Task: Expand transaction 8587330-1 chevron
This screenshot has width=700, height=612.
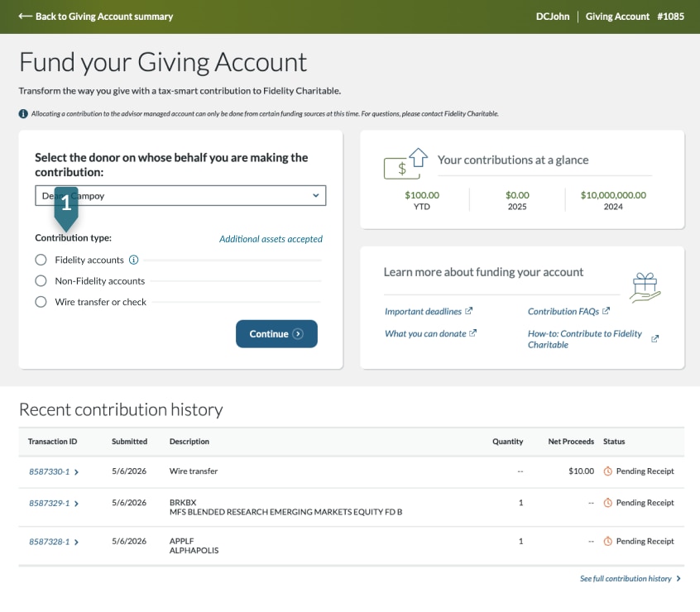Action: pos(76,472)
